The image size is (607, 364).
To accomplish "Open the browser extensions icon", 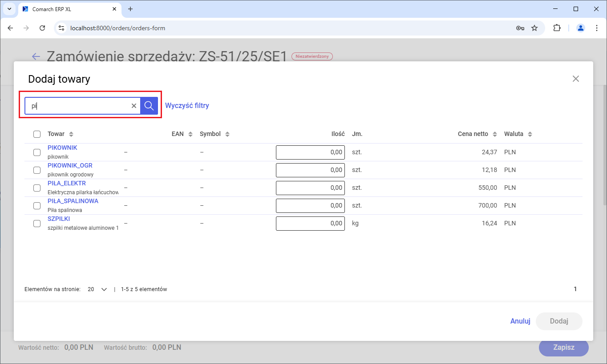I will coord(557,28).
